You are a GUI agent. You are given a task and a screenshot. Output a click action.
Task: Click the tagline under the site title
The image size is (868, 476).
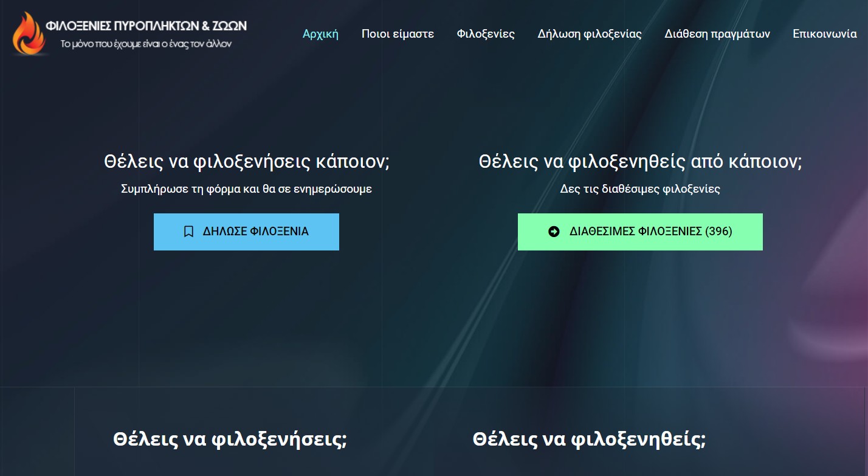pyautogui.click(x=146, y=44)
